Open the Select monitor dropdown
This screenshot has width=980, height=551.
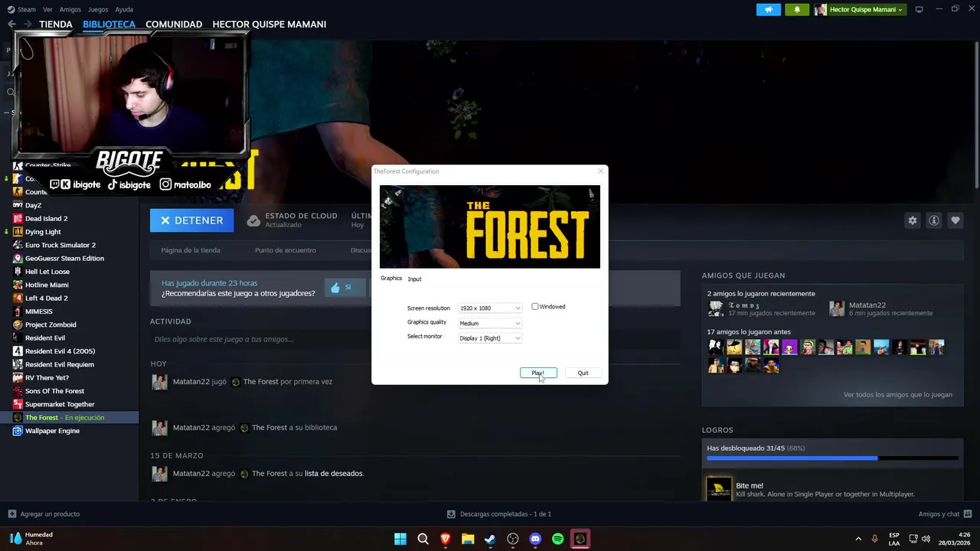pyautogui.click(x=490, y=338)
